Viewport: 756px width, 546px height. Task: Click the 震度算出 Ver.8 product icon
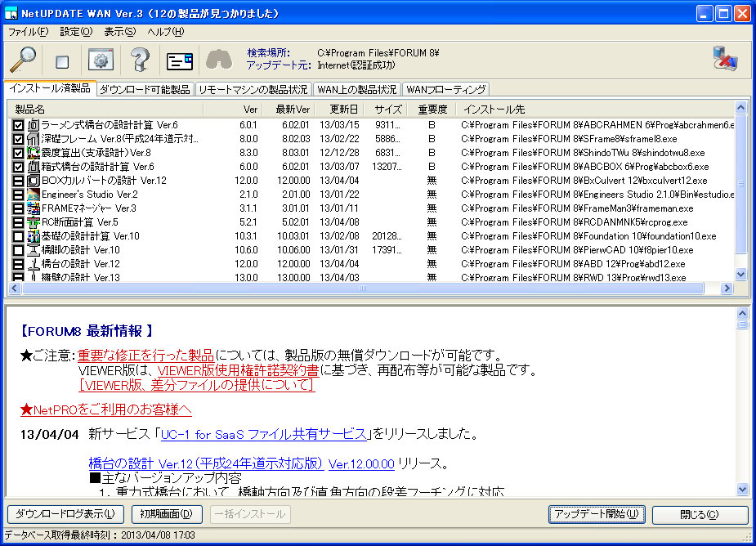[34, 153]
